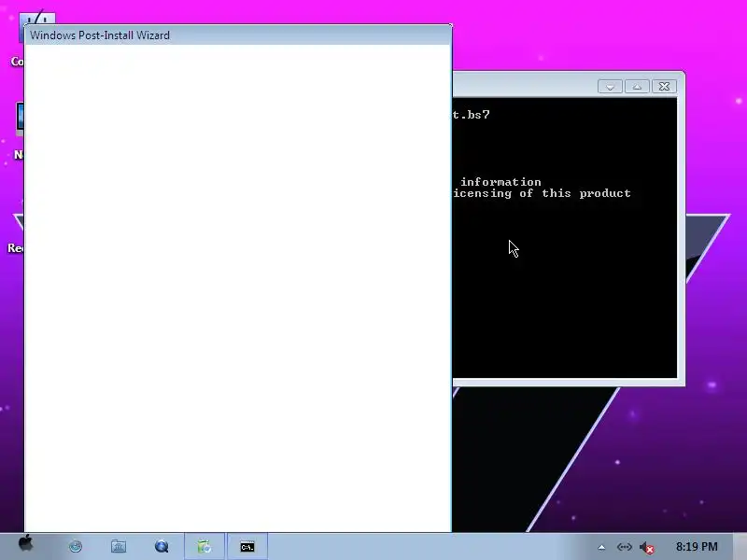Switch to Post-Install Wizard taskbar button
Image resolution: width=747 pixels, height=560 pixels.
point(204,547)
